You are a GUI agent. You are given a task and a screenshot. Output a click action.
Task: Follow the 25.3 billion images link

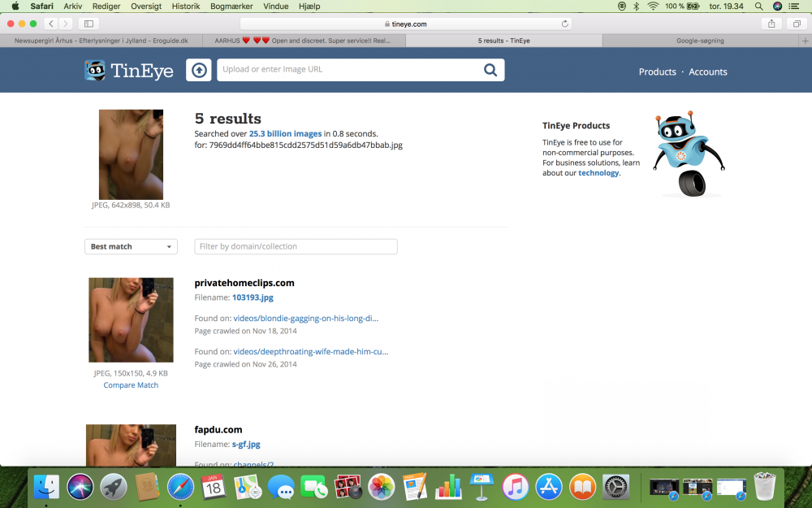pos(285,134)
